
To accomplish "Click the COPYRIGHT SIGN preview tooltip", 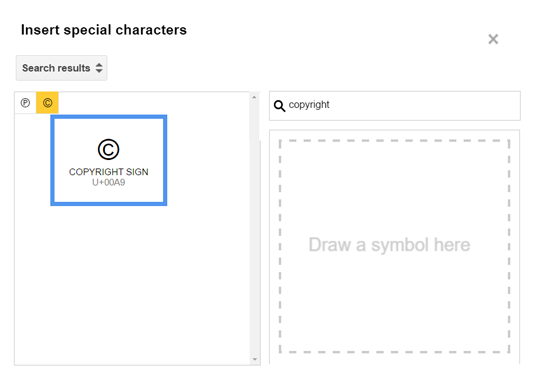I will [x=109, y=160].
